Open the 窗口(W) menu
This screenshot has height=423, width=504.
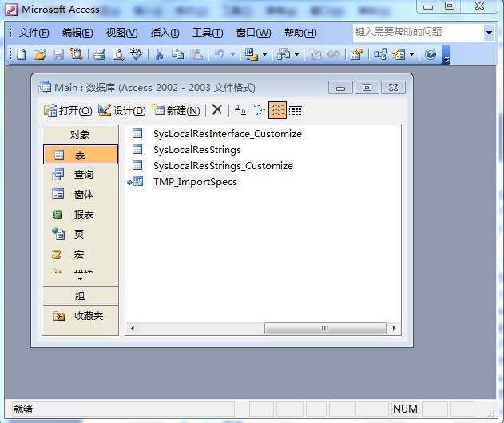[x=254, y=33]
